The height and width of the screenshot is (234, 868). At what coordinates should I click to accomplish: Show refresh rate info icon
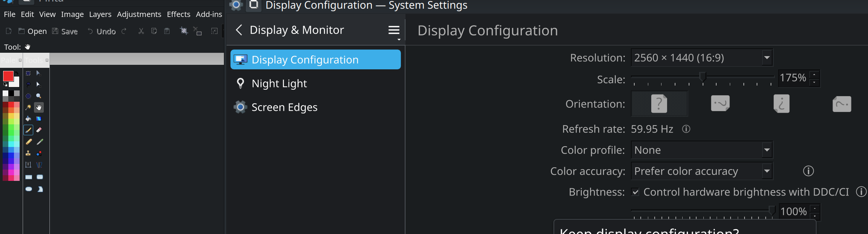686,129
